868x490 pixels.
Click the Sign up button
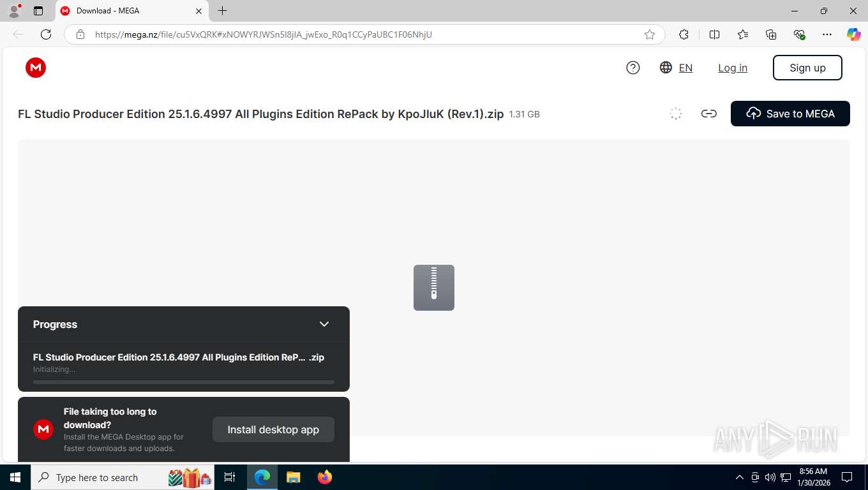click(x=807, y=68)
